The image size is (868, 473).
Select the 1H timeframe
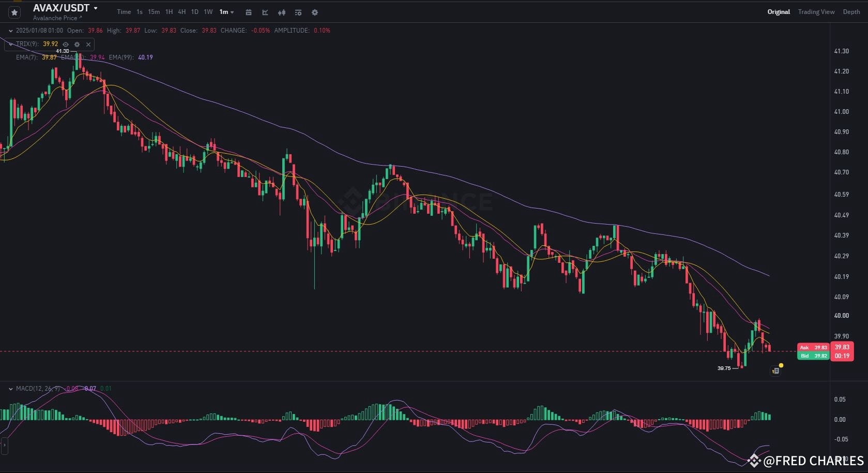point(169,11)
